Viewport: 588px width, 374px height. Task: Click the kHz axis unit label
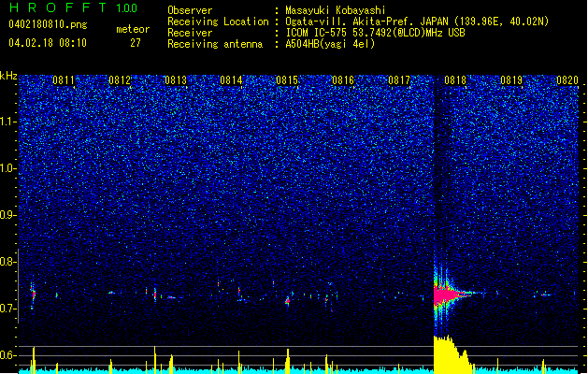click(8, 76)
